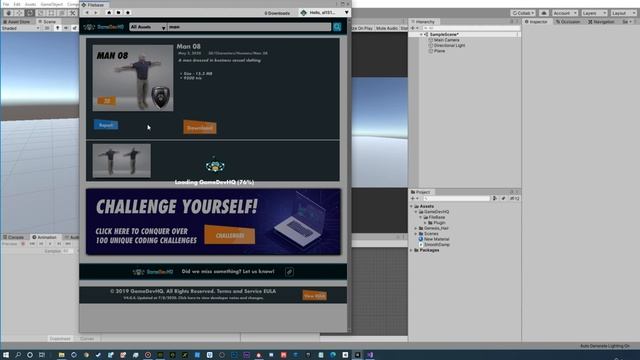Expand the Scenes folder in Project
Viewport: 640px width, 360px height.
point(416,234)
